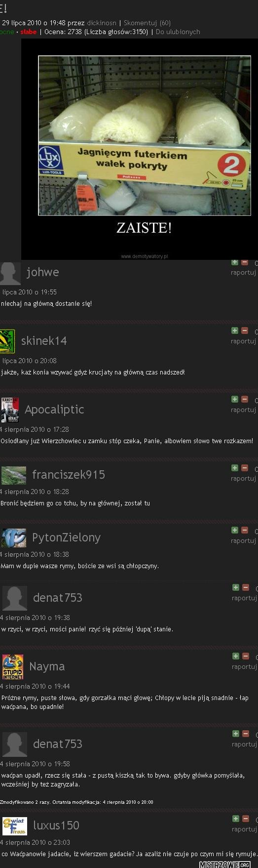Downvote Nayma's comment with minus icon
258x868 pixels.
[245, 656]
